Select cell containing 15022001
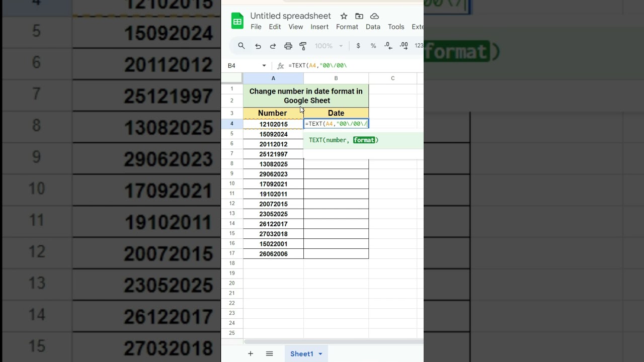This screenshot has width=644, height=362. pos(273,244)
